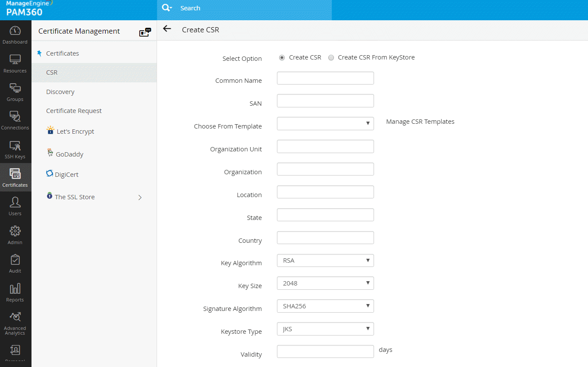Select Create CSR From KeyStore option
Viewport: 588px width, 367px height.
coord(331,58)
